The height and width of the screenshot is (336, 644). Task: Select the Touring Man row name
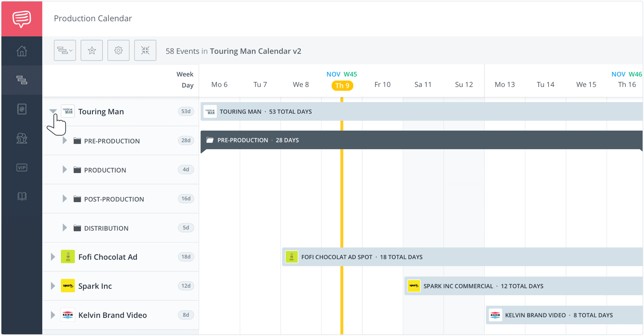tap(101, 112)
